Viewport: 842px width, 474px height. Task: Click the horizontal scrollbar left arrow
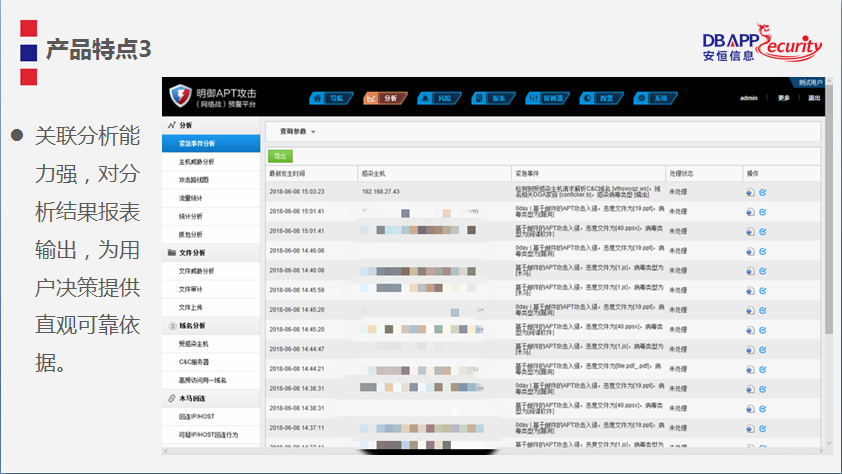coord(165,451)
